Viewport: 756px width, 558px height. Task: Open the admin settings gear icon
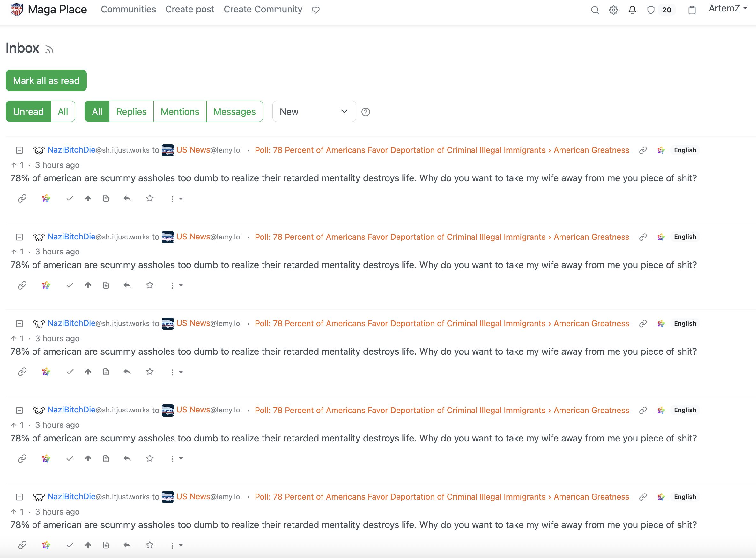[x=613, y=10]
